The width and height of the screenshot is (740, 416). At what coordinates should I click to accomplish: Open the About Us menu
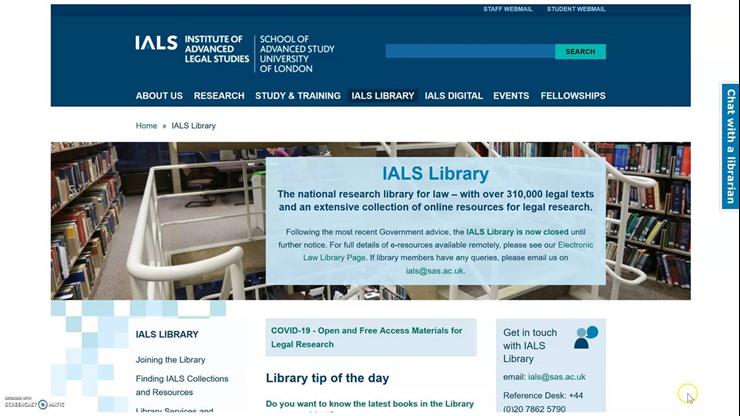pyautogui.click(x=159, y=96)
